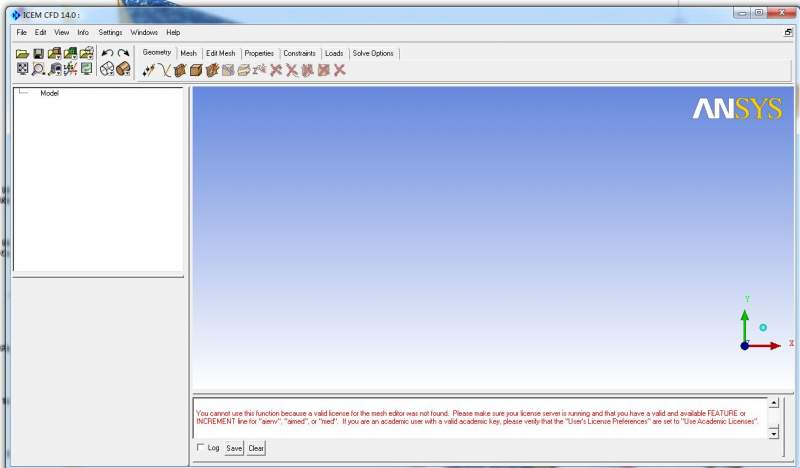The height and width of the screenshot is (468, 800).
Task: Click the Delete Body icon
Action: tap(323, 70)
